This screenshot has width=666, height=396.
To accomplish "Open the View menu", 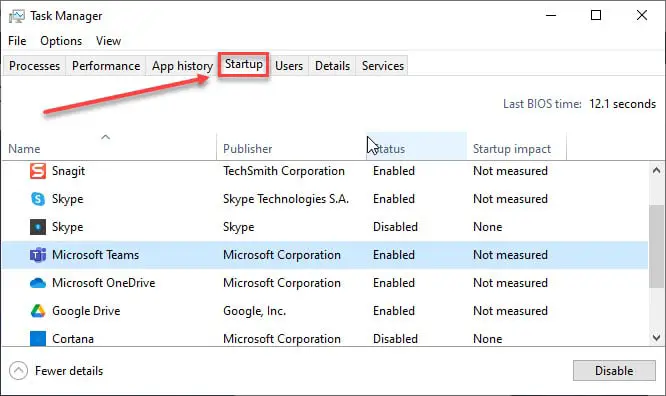I will (x=108, y=41).
